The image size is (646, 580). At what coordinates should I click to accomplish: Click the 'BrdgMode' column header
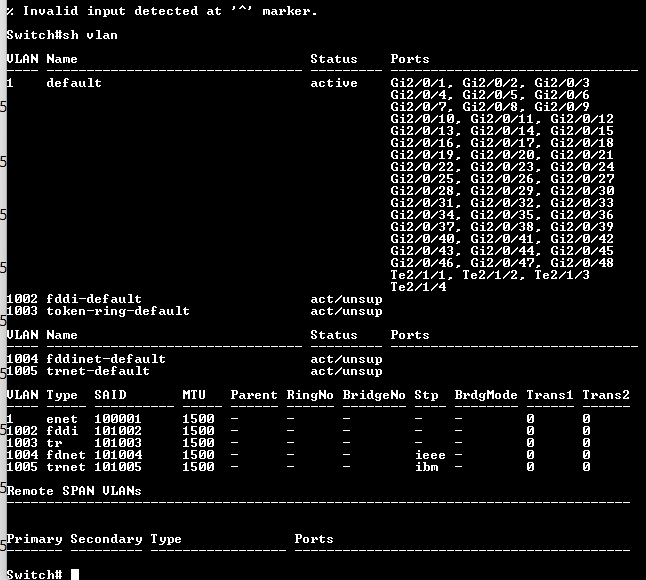click(485, 395)
